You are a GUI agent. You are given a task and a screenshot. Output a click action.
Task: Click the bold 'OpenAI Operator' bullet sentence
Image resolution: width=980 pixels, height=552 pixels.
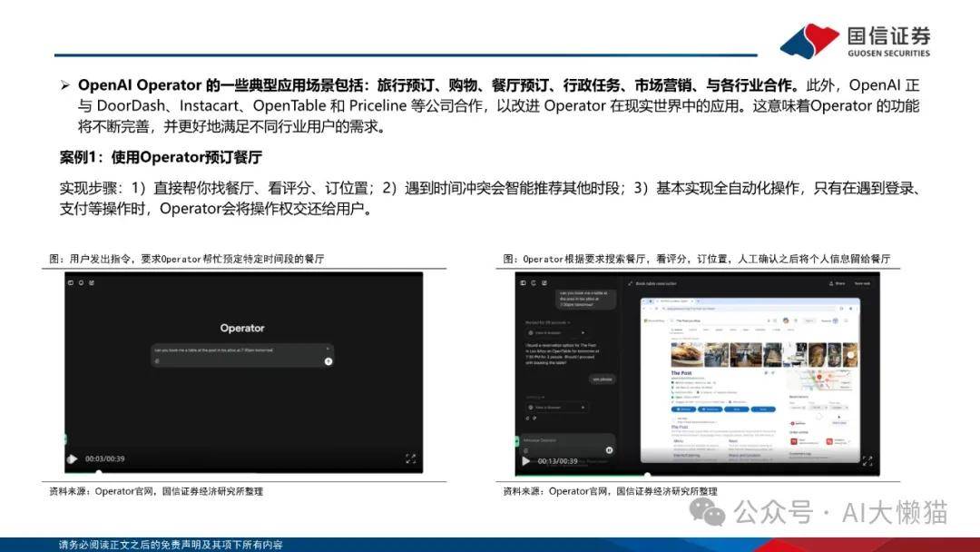[438, 85]
